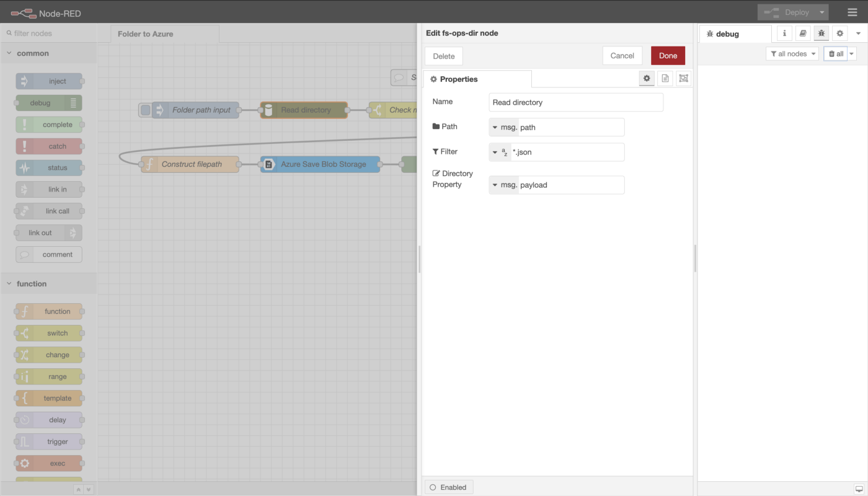The width and height of the screenshot is (868, 496).
Task: Click the node properties gear icon
Action: pyautogui.click(x=647, y=79)
